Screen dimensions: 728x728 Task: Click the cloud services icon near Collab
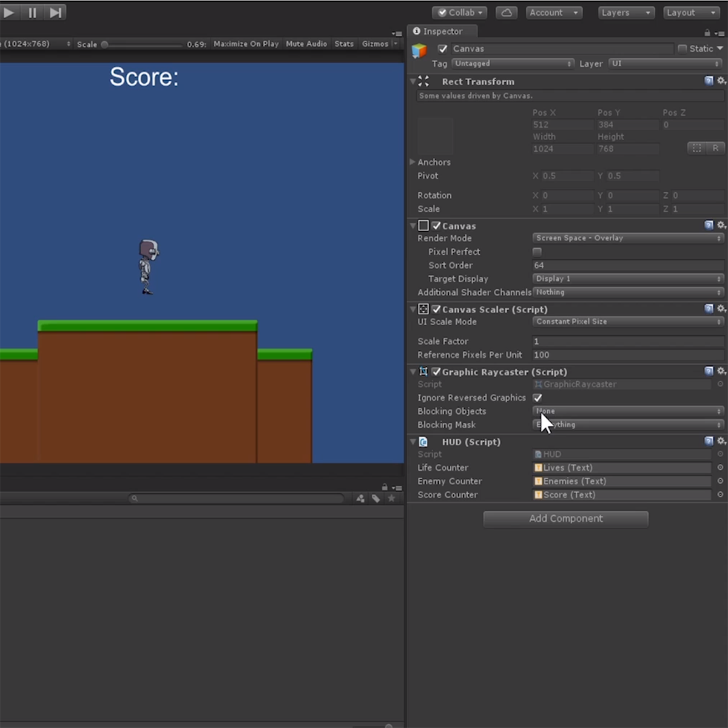click(507, 12)
